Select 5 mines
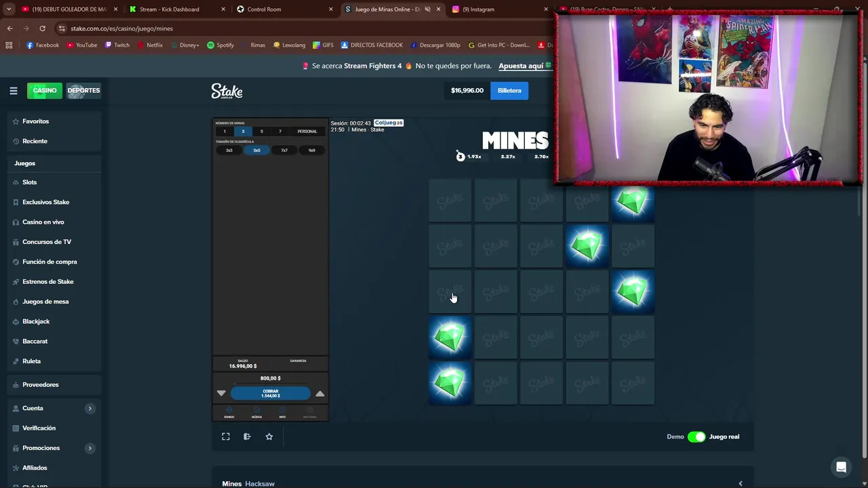The image size is (868, 488). point(261,131)
